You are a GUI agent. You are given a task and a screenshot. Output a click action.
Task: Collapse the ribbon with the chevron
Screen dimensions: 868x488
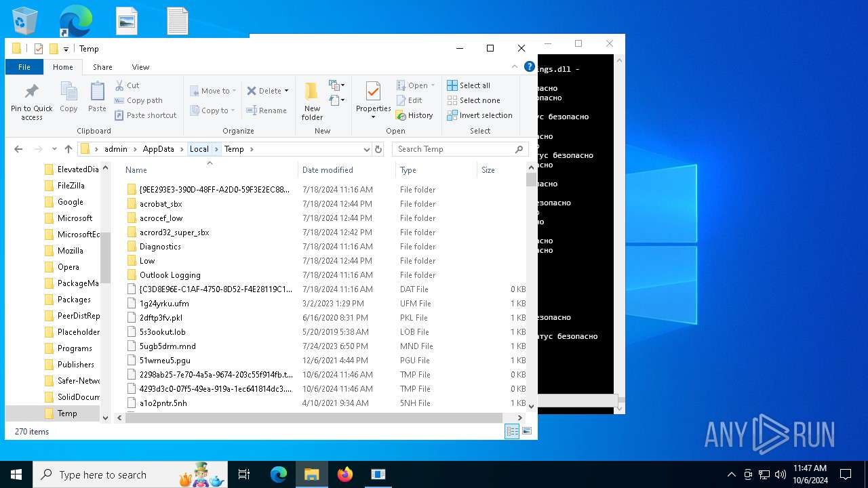[514, 67]
